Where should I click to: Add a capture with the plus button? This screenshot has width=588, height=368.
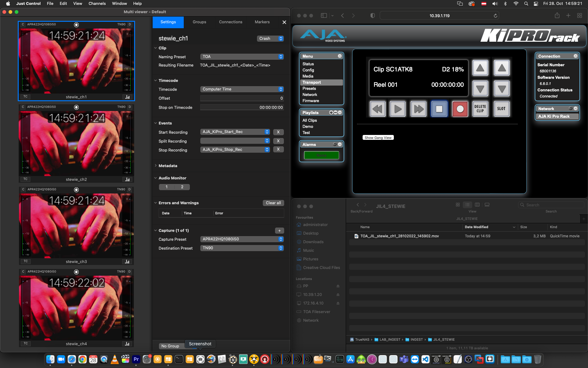coord(279,231)
